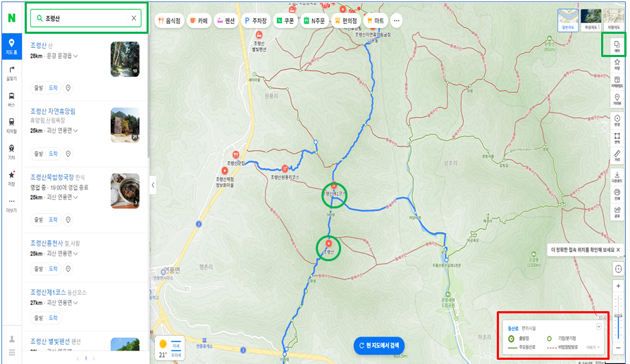Image resolution: width=630 pixels, height=364 pixels.
Task: Open the 조령산 별빛펜션 result title
Action: click(49, 341)
